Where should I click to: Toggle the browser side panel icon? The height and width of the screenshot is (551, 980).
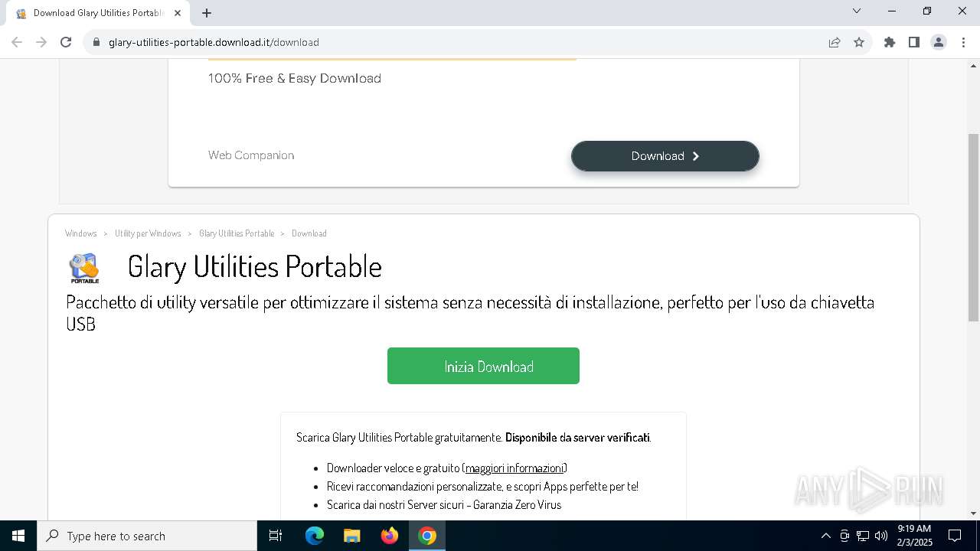914,42
